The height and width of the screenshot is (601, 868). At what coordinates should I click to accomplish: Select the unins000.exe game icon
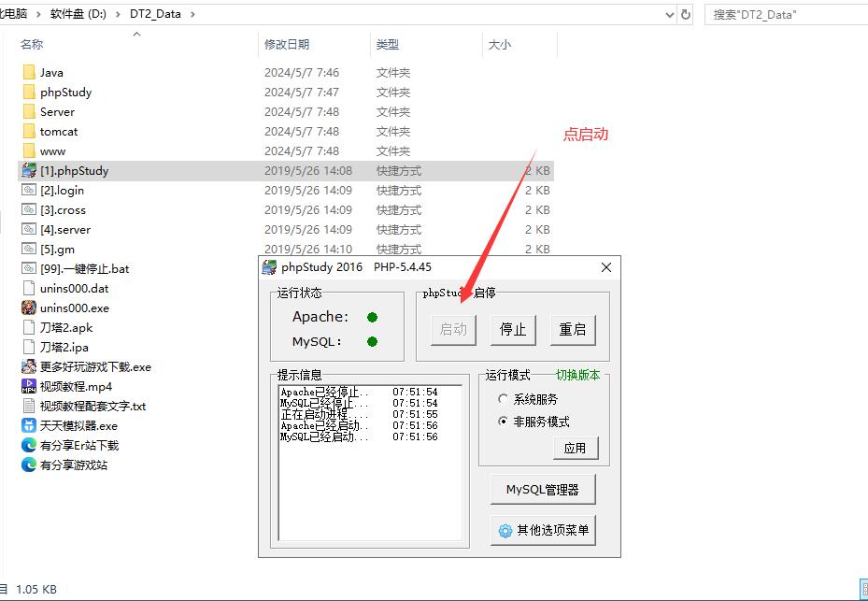click(x=29, y=308)
